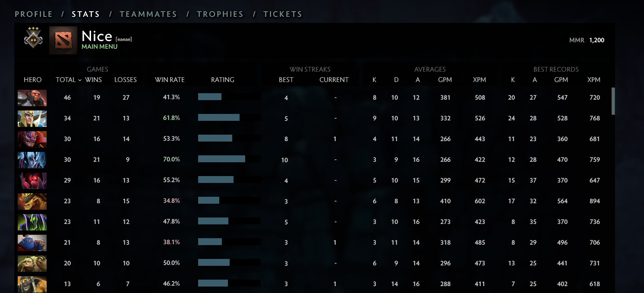Click Monkey King's blue rating bar
Screen dimensions: 644x293
click(209, 98)
